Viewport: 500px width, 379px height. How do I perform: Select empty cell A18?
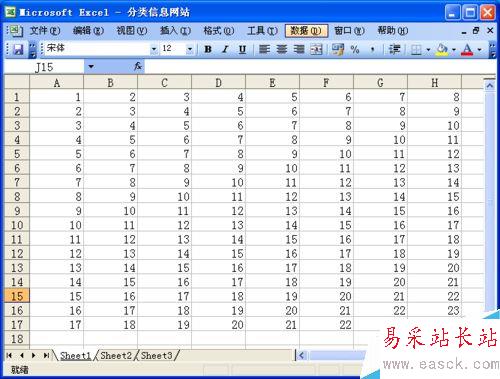pos(57,339)
